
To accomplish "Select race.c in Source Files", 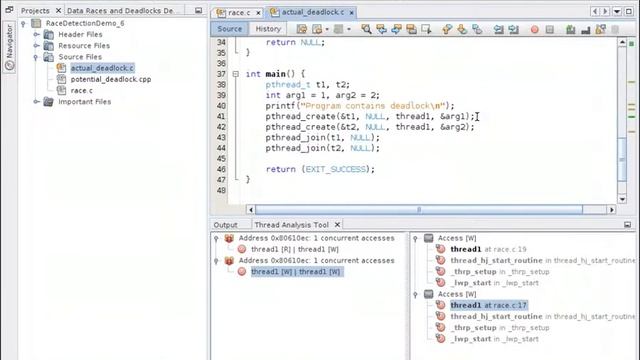I will click(x=81, y=90).
